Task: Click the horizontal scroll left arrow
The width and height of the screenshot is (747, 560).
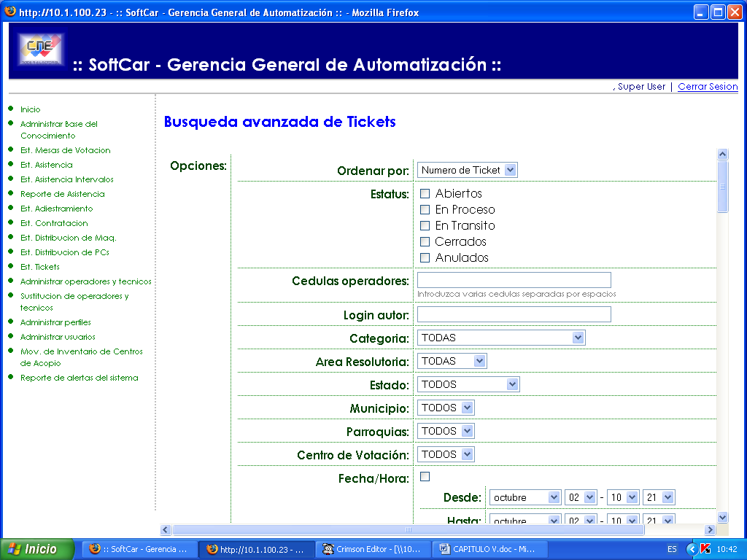Action: [x=166, y=529]
